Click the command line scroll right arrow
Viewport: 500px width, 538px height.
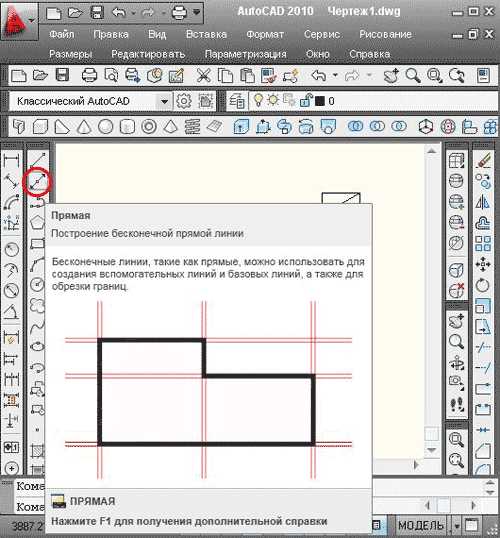coord(474,505)
